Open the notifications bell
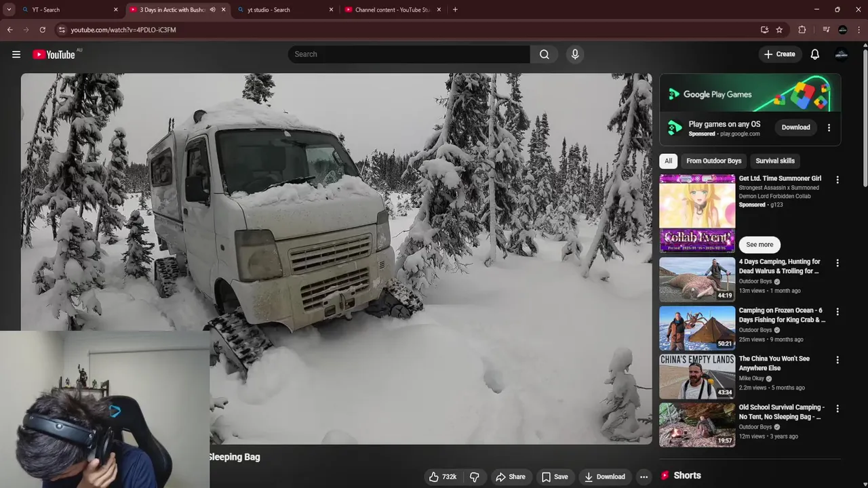The width and height of the screenshot is (868, 488). click(815, 54)
